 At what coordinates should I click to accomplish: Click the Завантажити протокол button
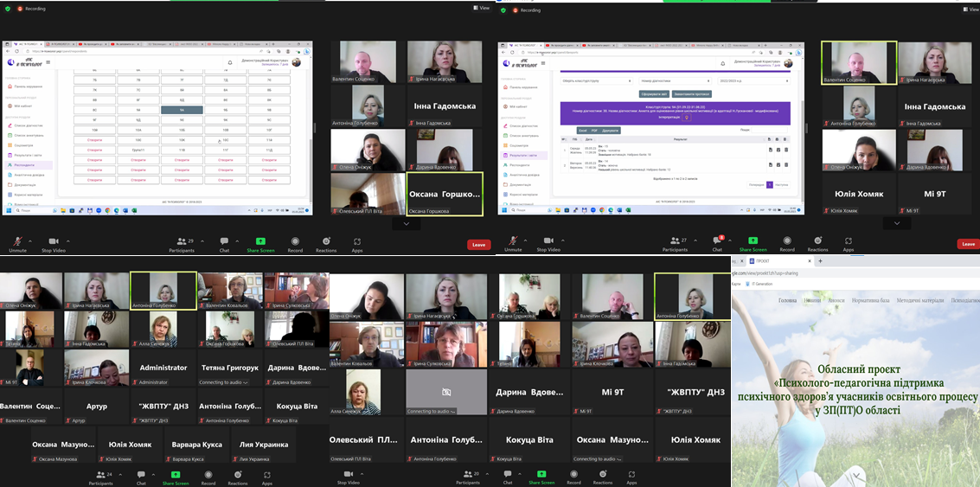(x=691, y=93)
